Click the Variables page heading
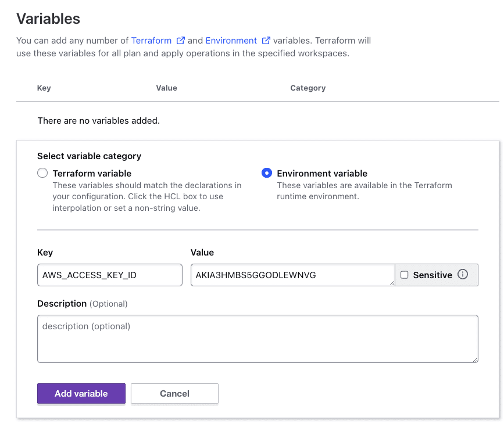Image resolution: width=504 pixels, height=428 pixels. click(x=48, y=19)
